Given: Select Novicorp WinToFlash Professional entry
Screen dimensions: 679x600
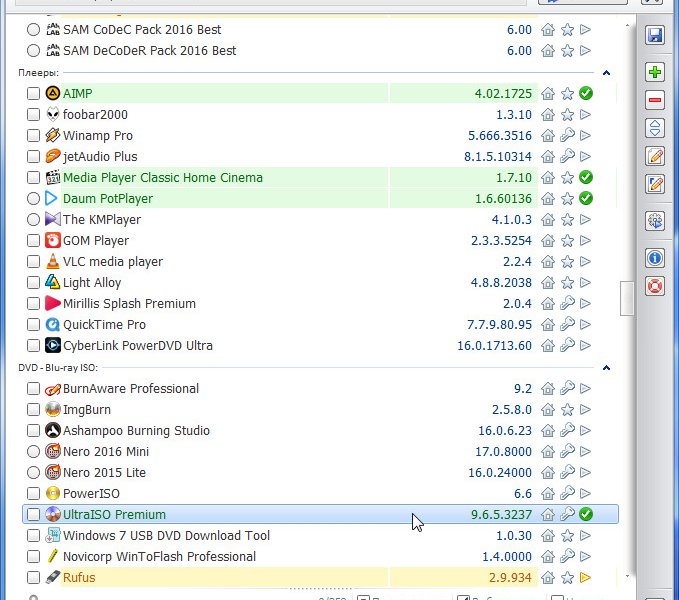Looking at the screenshot, I should click(159, 557).
